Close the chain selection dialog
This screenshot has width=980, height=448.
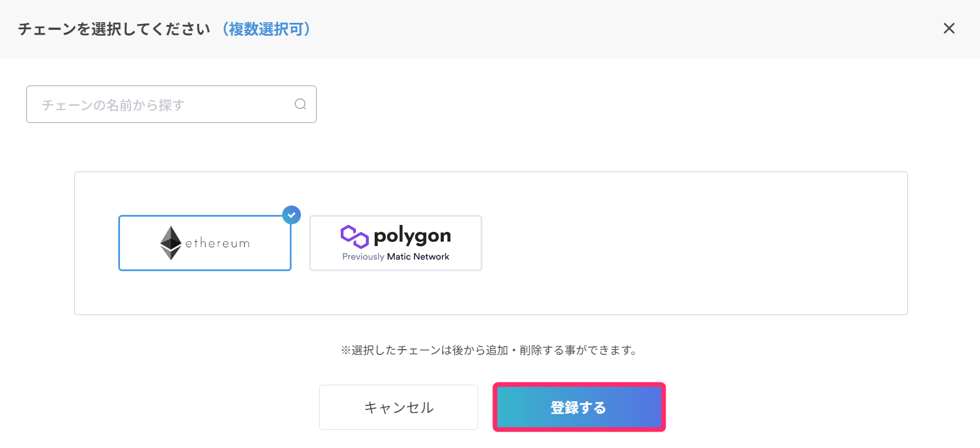coord(949,28)
